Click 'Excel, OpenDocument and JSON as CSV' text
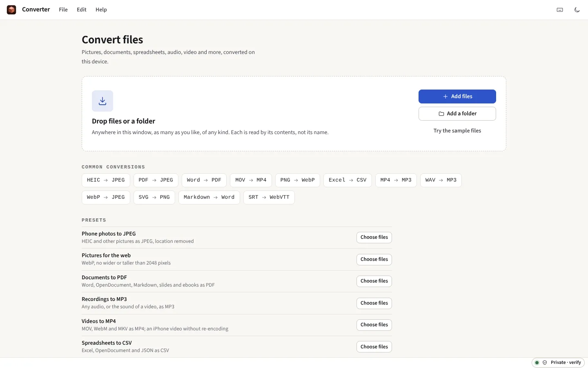The image size is (588, 368). (125, 350)
